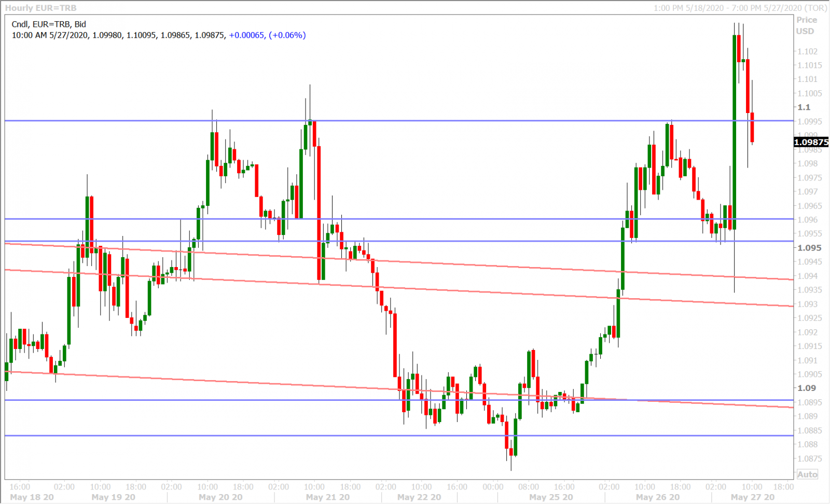The width and height of the screenshot is (830, 504).
Task: Click the 1.095 label on price axis
Action: 809,248
